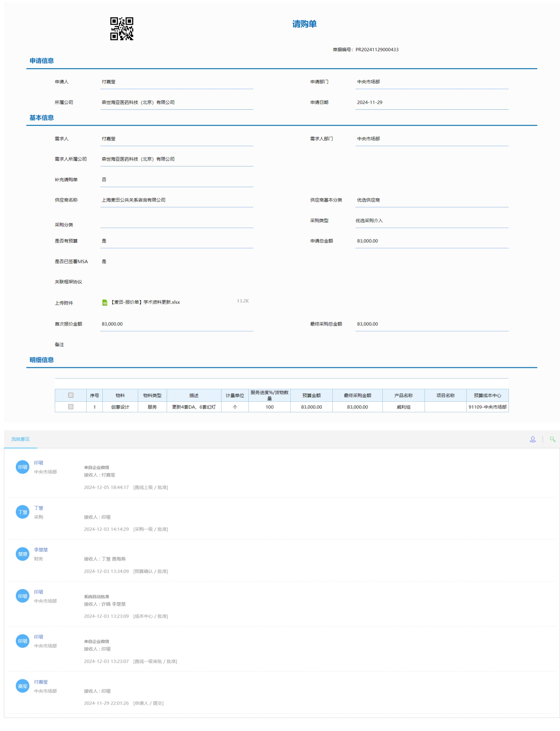Toggle the select-all checkbox in table header
The width and height of the screenshot is (560, 731).
71,395
